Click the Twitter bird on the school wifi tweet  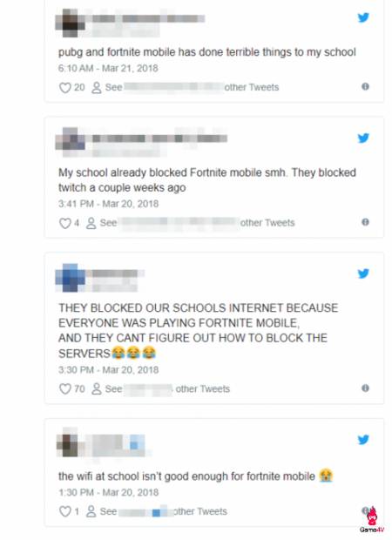click(x=363, y=440)
